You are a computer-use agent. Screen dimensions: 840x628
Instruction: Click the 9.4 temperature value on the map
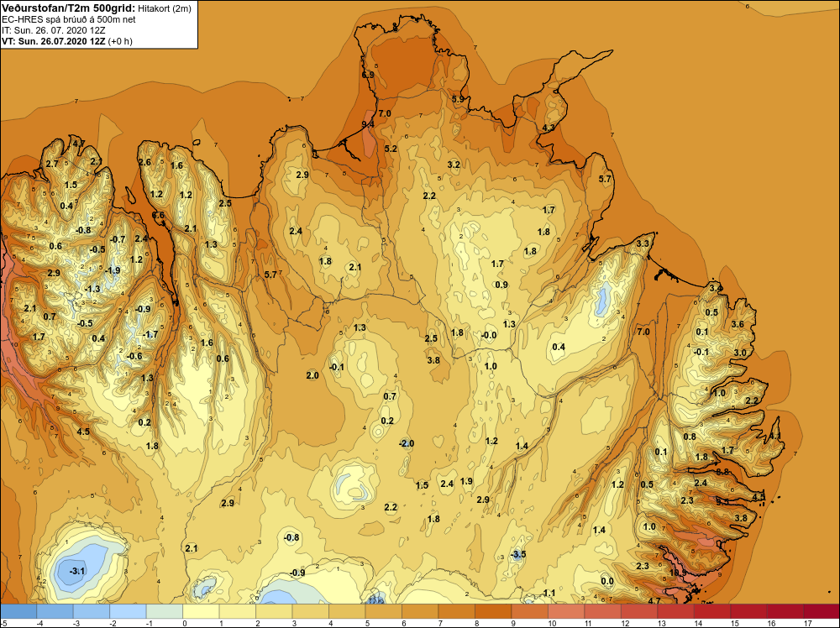(x=368, y=124)
